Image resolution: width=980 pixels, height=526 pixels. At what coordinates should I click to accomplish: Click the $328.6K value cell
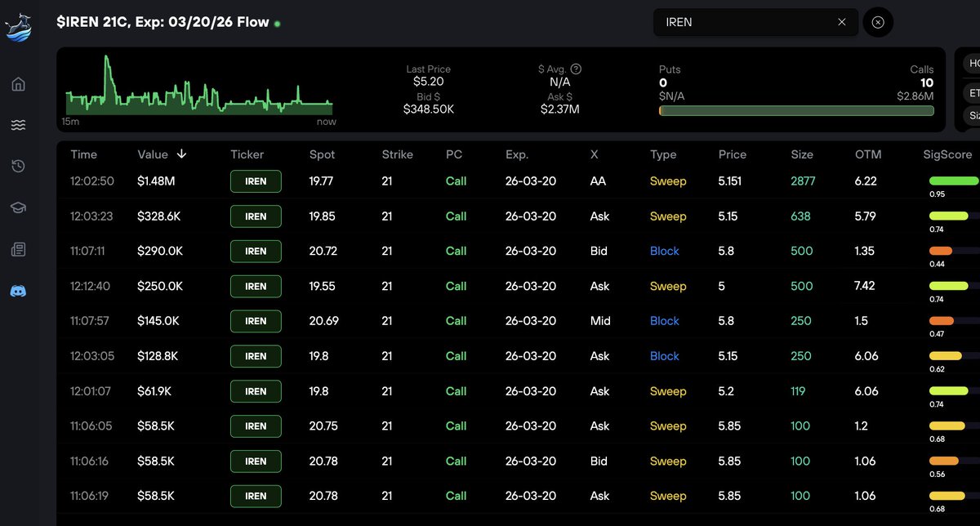159,216
